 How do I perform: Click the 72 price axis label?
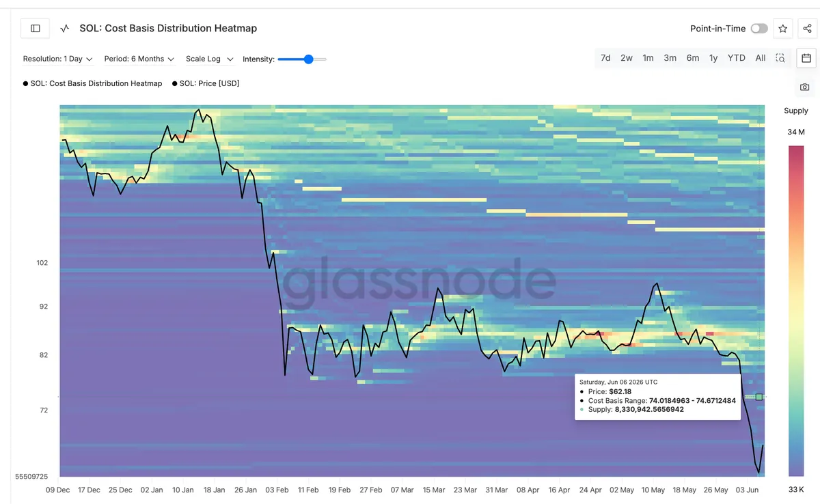point(44,410)
